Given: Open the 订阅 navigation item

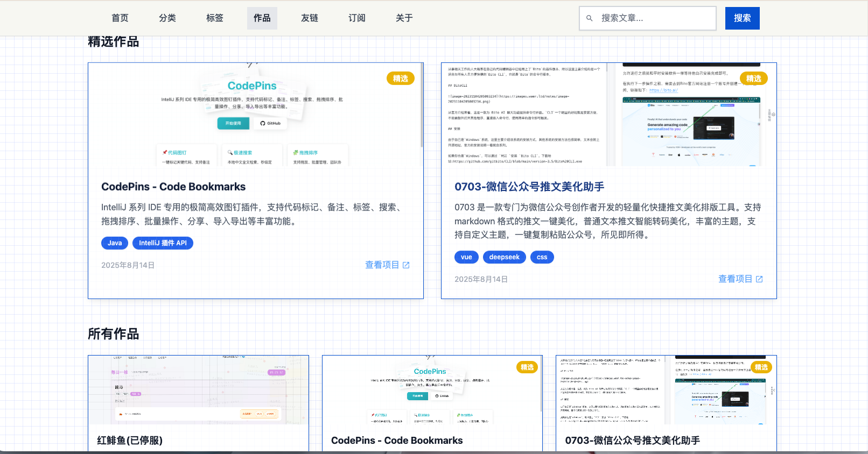Looking at the screenshot, I should (x=357, y=18).
